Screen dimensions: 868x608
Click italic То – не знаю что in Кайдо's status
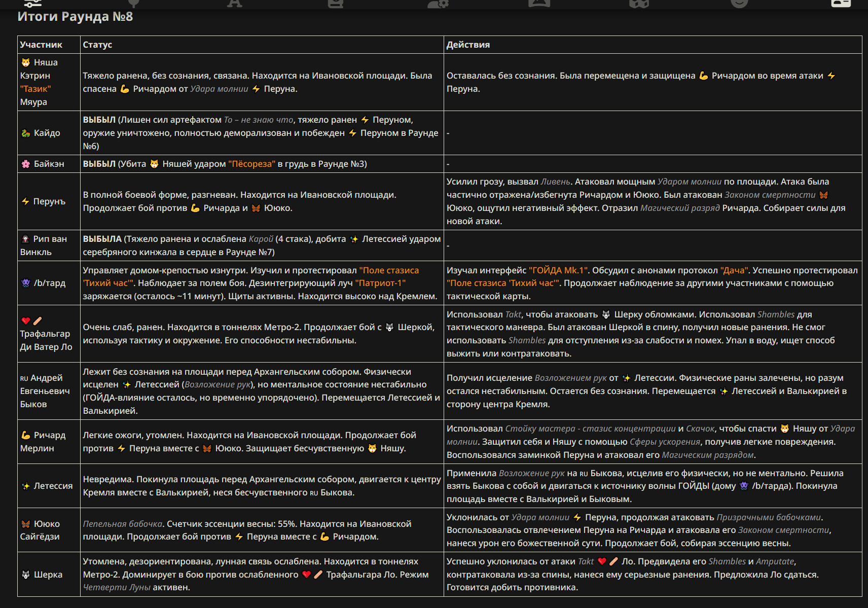[259, 120]
